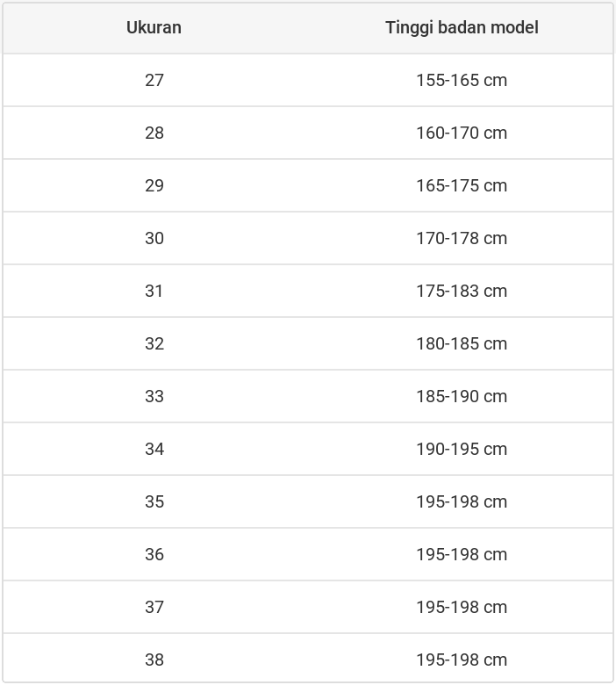Click the 155-165 cm height value

point(462,80)
